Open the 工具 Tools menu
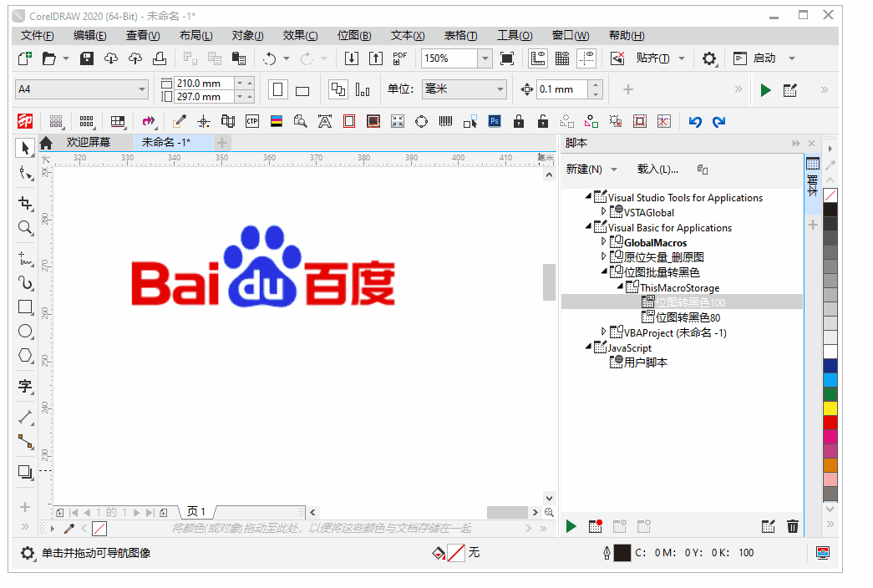This screenshot has height=588, width=873. pos(515,36)
